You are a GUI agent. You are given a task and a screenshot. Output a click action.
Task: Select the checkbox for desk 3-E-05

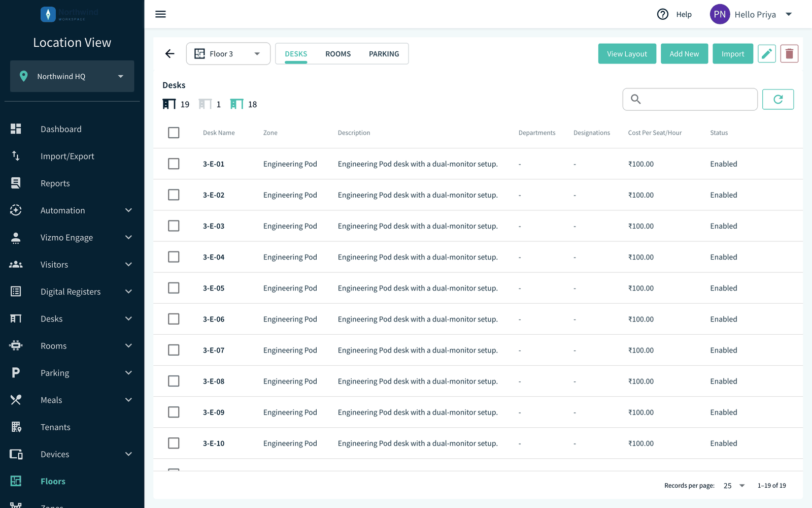174,288
